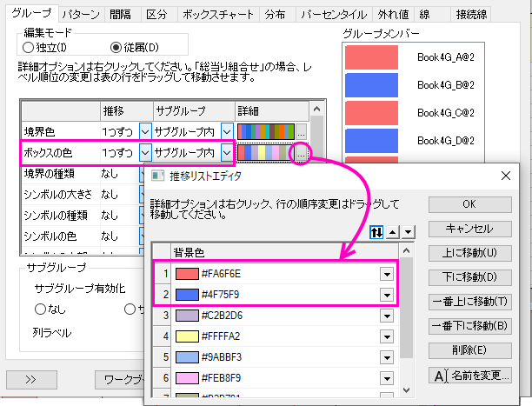Viewport: 532px width, 406px height.
Task: Click the 推移リストエディタ title icon
Action: click(157, 176)
